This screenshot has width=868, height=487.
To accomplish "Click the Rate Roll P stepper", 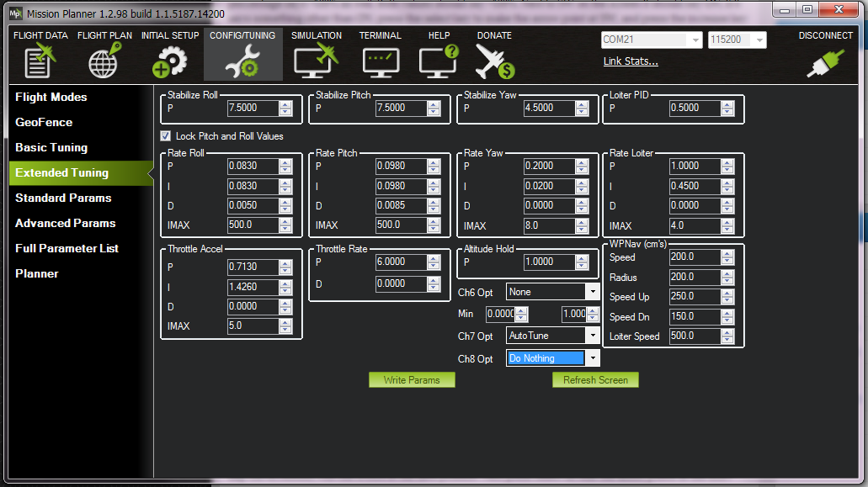I will click(x=285, y=166).
